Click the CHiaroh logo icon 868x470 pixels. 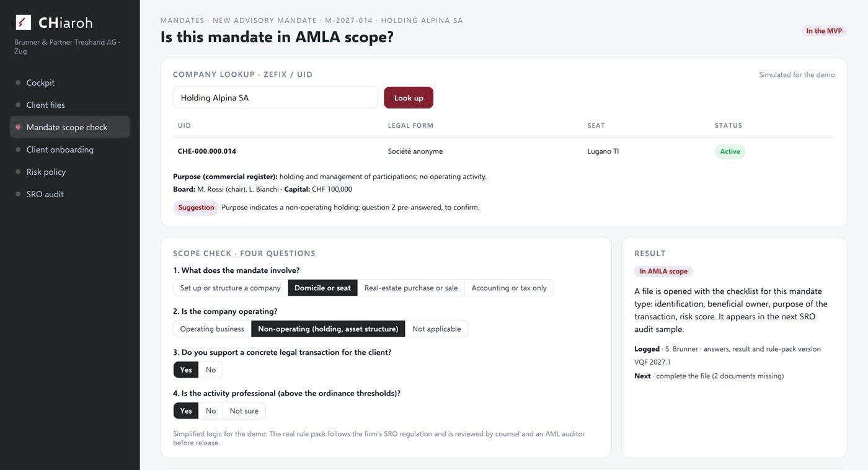click(x=23, y=22)
